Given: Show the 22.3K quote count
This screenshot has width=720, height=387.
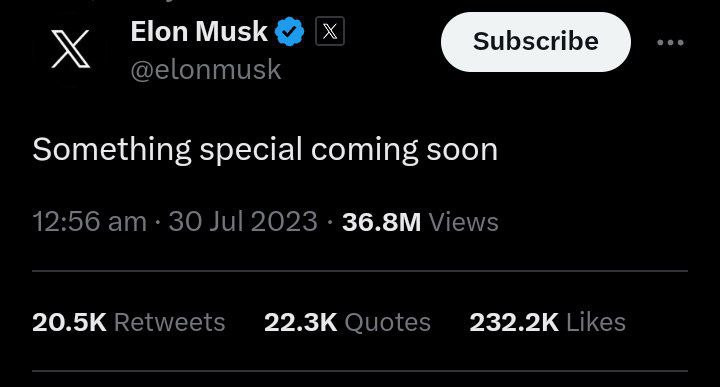Looking at the screenshot, I should (x=301, y=322).
